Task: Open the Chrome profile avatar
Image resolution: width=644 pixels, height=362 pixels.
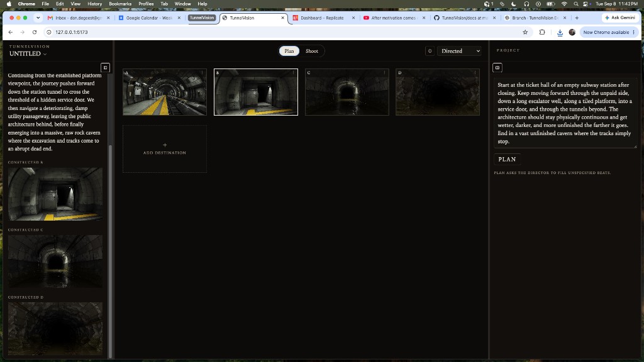Action: coord(572,32)
